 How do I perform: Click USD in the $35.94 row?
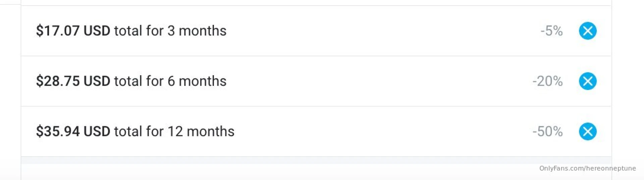(97, 131)
